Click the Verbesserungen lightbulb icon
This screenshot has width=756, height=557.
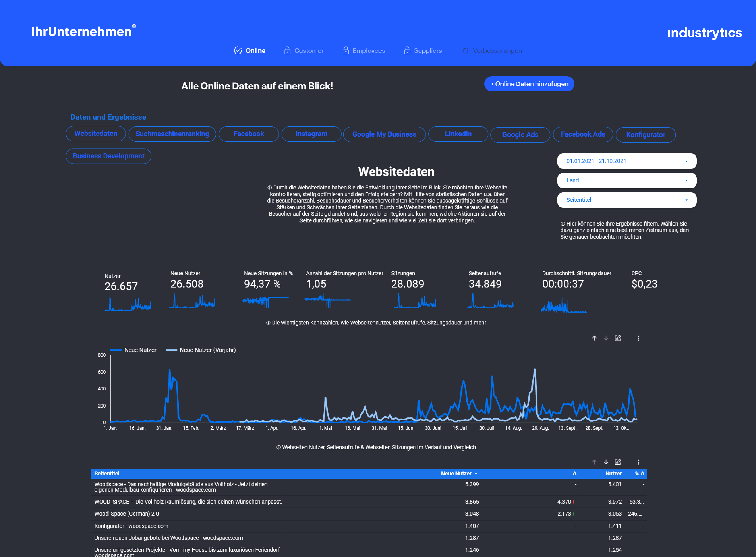coord(465,51)
